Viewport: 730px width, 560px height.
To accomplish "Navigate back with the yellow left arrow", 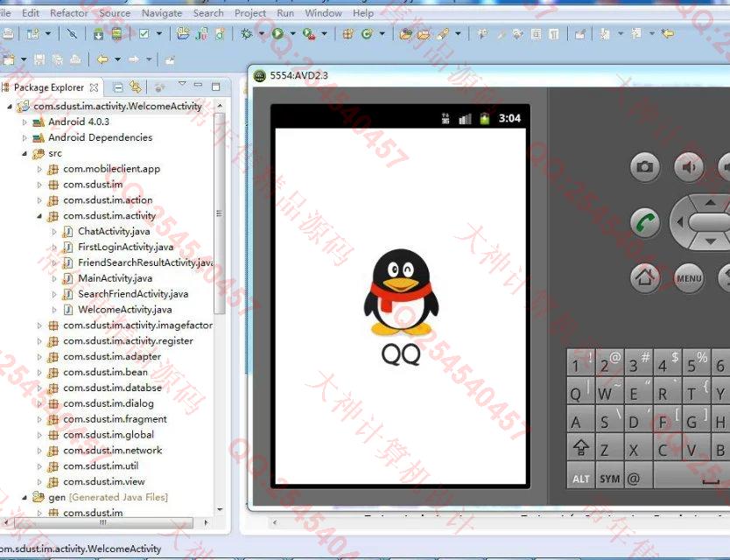I will click(x=102, y=59).
